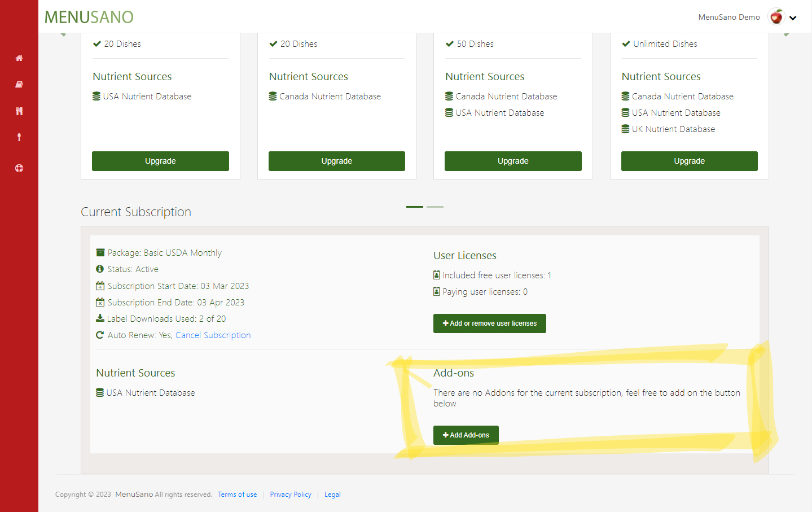Upgrade to the Unlimited Dishes plan
Image resolution: width=812 pixels, height=512 pixels.
point(689,161)
